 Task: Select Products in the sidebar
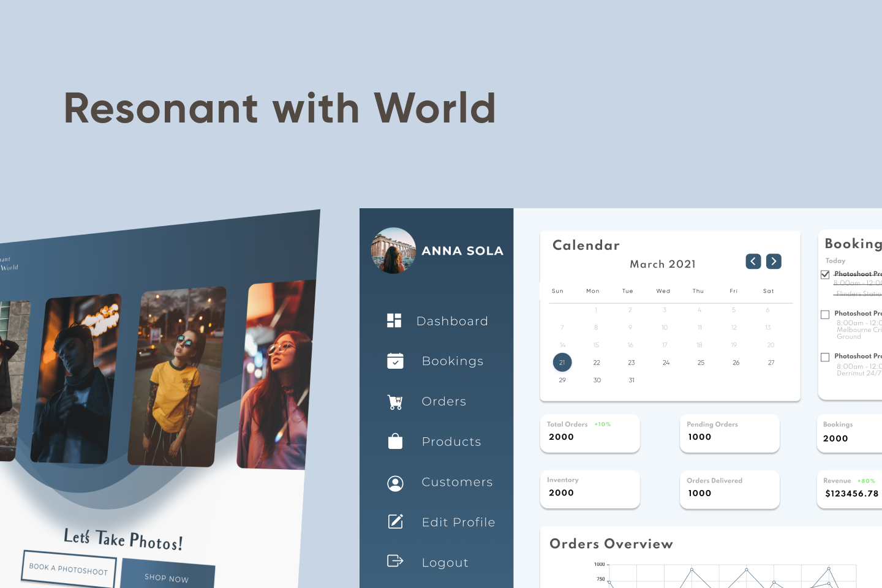coord(451,442)
